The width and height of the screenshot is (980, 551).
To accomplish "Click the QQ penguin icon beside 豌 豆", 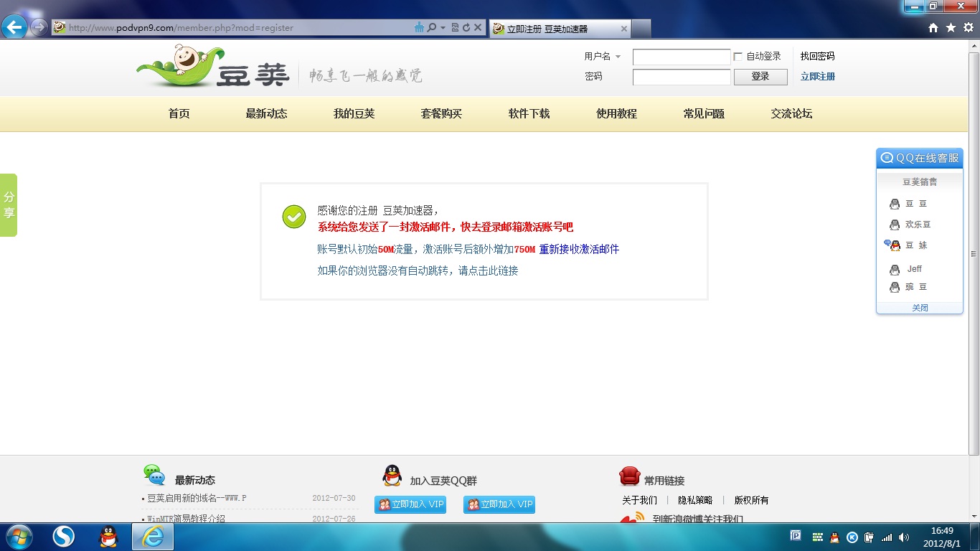I will coord(895,287).
